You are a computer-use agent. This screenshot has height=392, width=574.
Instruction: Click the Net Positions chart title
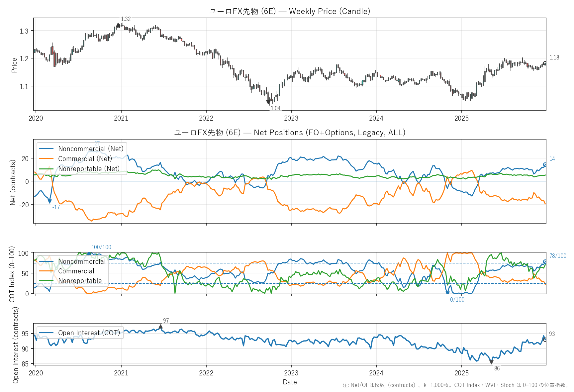290,133
